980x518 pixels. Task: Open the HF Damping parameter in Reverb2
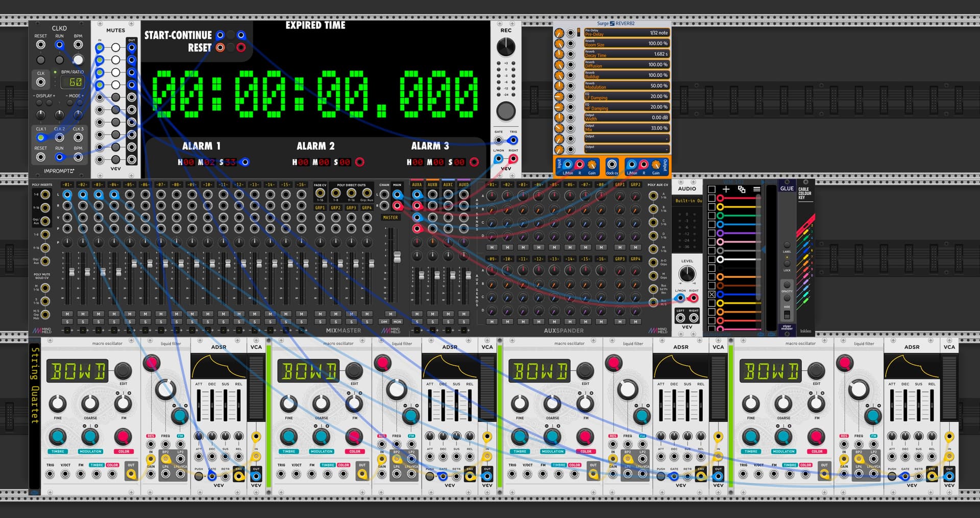pos(626,107)
